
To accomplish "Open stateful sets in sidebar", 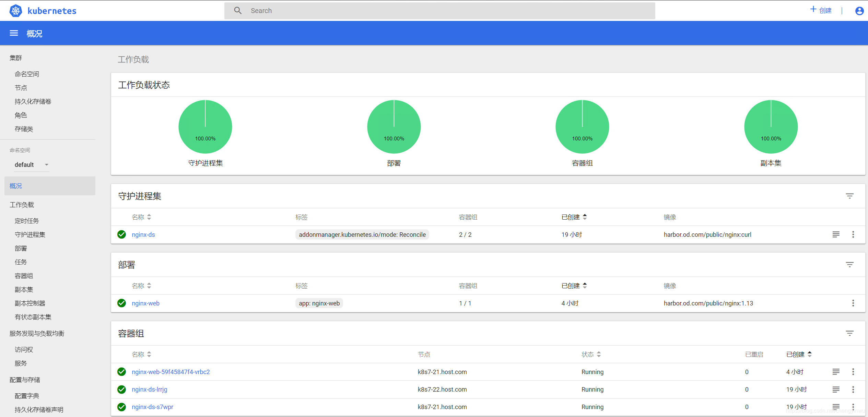I will click(33, 317).
